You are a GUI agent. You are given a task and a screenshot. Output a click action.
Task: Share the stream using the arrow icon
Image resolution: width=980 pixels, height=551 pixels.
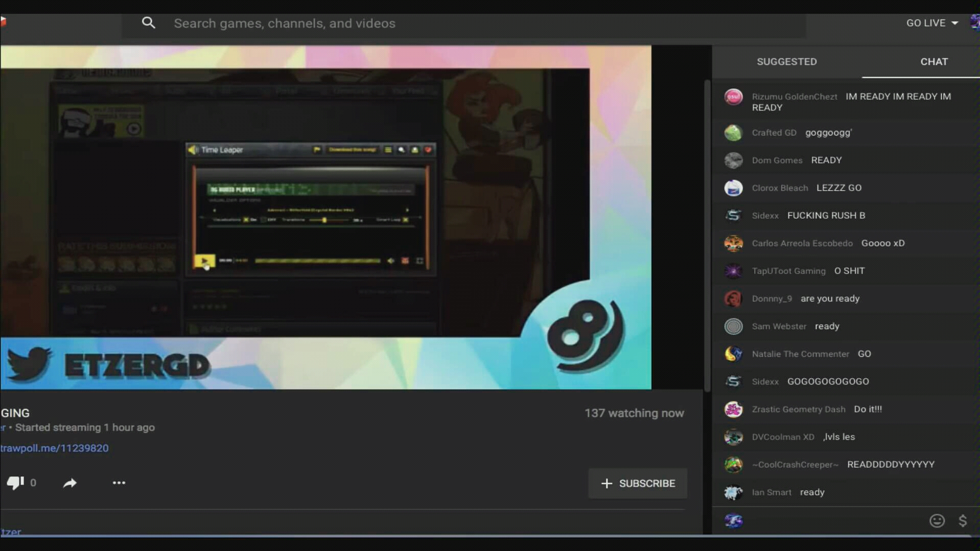coord(70,483)
